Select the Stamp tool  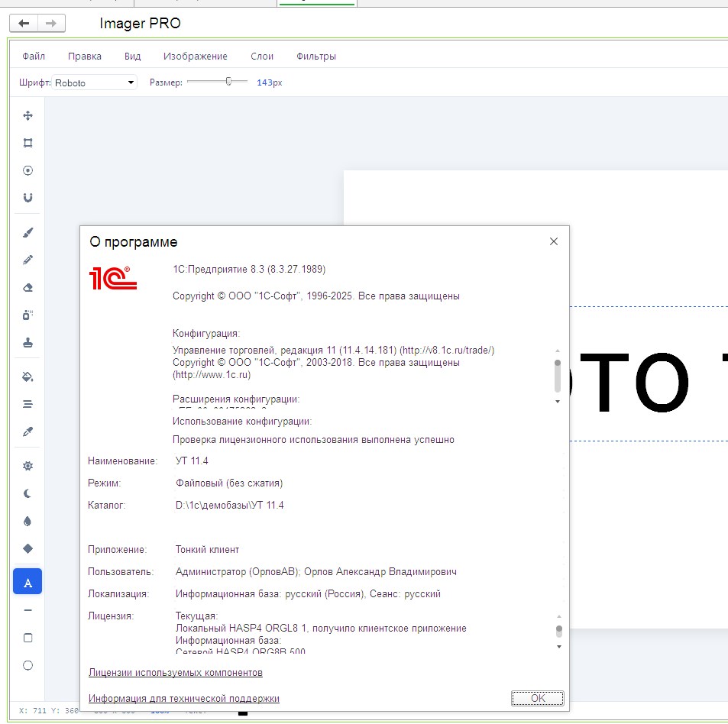(x=28, y=343)
